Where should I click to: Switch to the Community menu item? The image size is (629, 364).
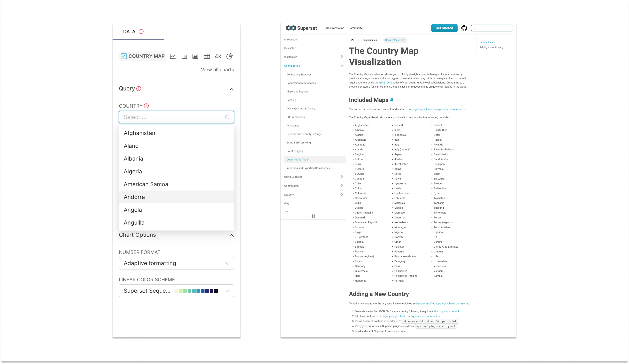tap(355, 28)
